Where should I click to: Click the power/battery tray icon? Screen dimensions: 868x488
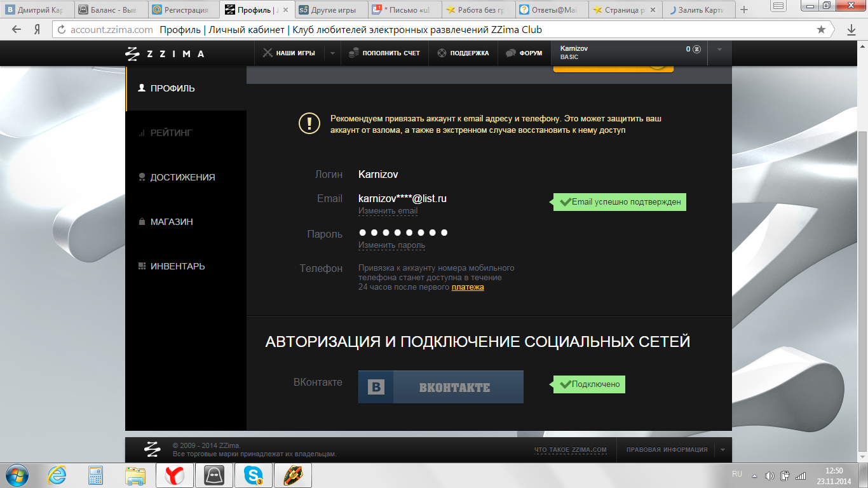785,475
